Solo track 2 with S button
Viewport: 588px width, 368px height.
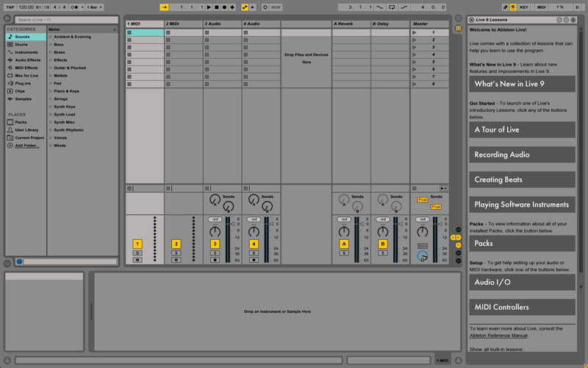click(x=176, y=253)
